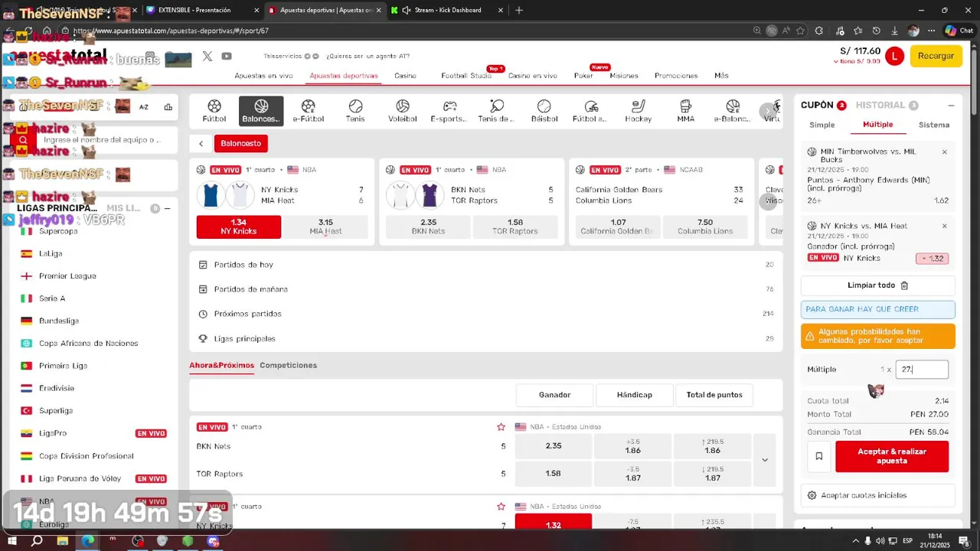Viewport: 980px width, 551px height.
Task: Open Aceptar cuotas iniciales settings gear
Action: point(812,495)
